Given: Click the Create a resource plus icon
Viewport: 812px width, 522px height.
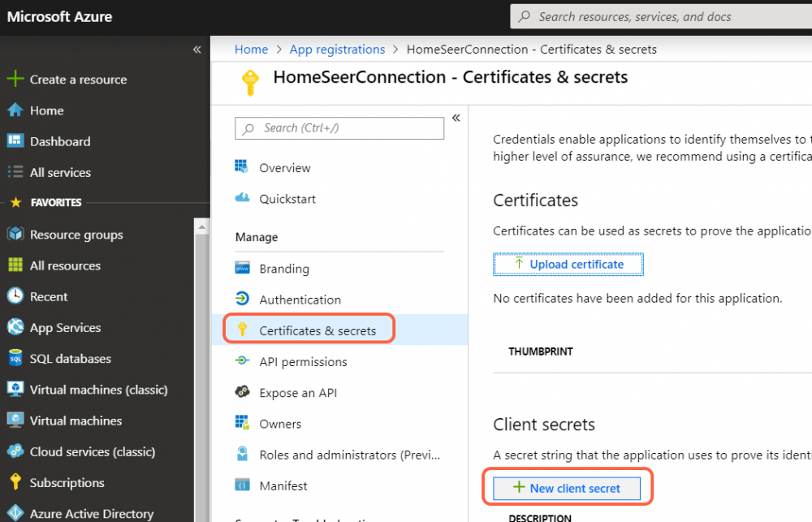Looking at the screenshot, I should click(x=15, y=80).
